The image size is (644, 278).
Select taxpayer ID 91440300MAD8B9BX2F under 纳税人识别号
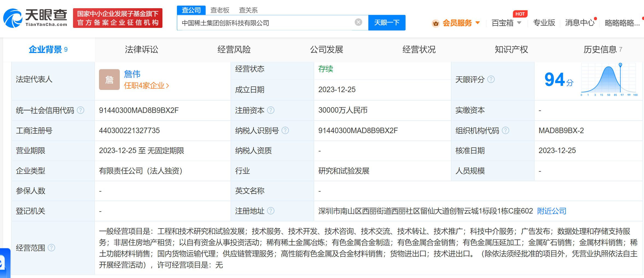tap(358, 131)
